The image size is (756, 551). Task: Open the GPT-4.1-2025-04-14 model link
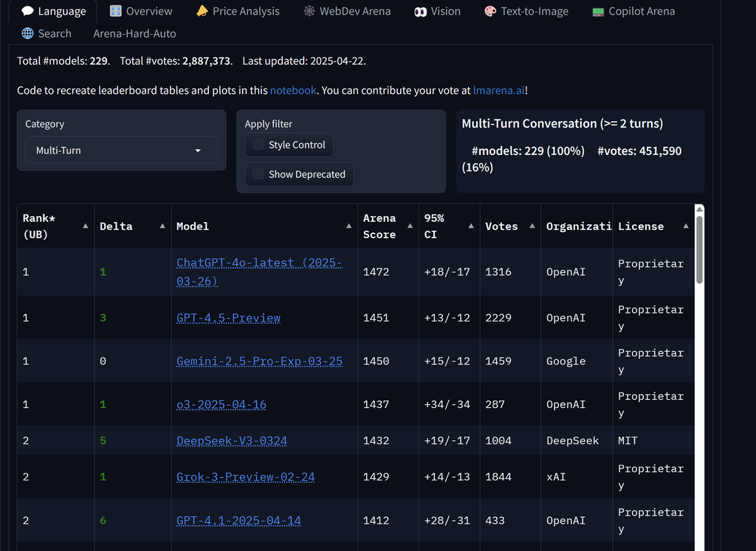pyautogui.click(x=238, y=521)
